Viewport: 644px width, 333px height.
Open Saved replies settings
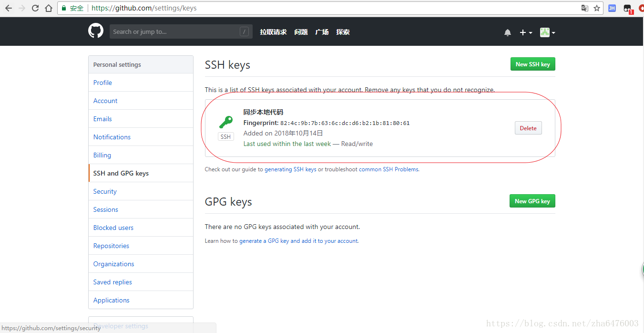pyautogui.click(x=141, y=282)
